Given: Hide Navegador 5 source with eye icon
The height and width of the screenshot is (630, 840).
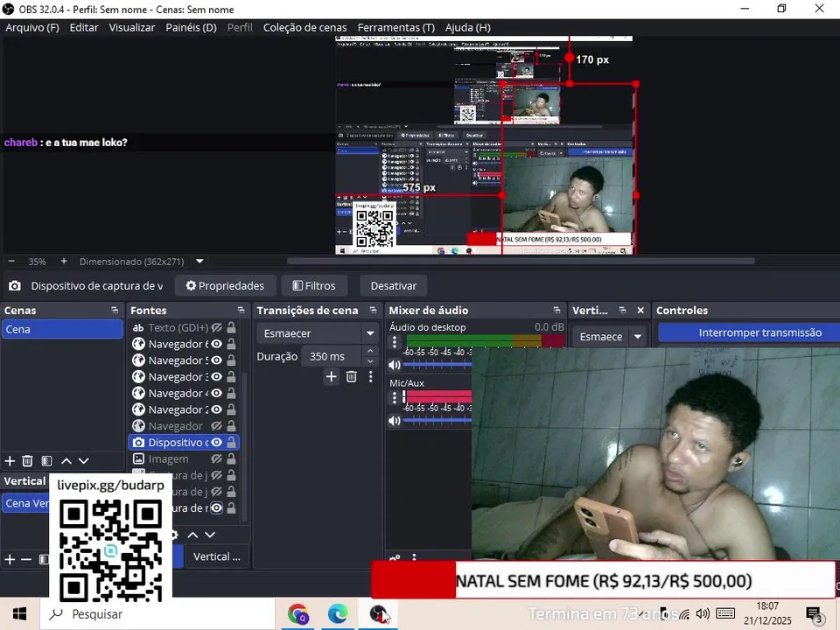Looking at the screenshot, I should click(x=216, y=360).
